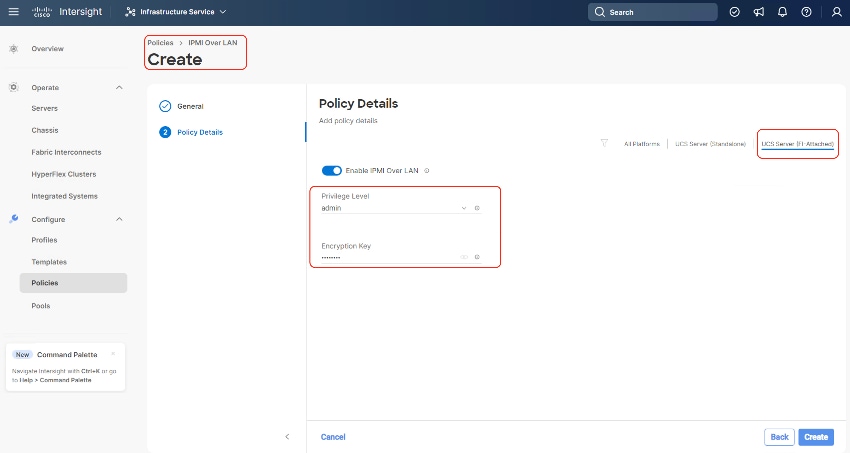850x453 pixels.
Task: Open the hamburger navigation menu
Action: [14, 12]
